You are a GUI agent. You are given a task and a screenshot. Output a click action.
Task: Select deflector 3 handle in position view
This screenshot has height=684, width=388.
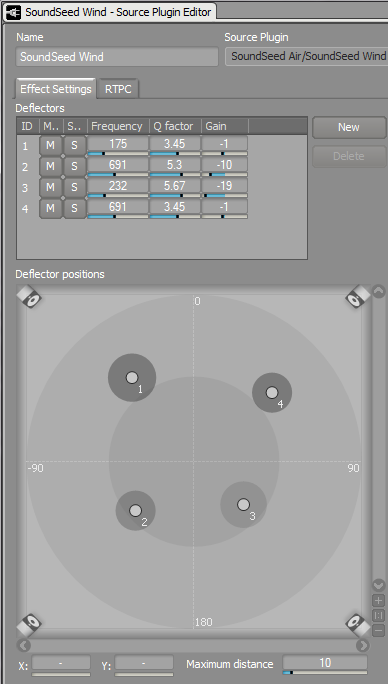(244, 505)
